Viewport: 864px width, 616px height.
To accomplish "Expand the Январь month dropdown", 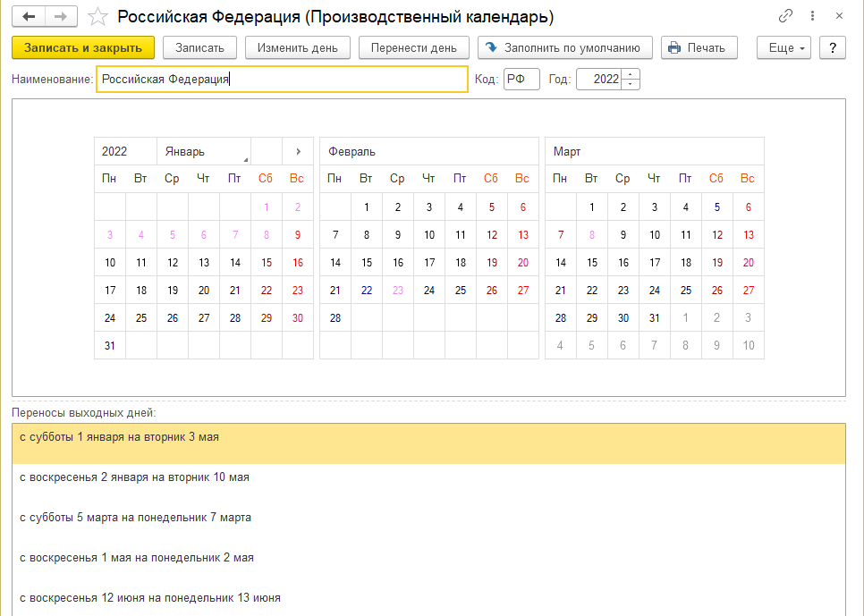I will click(x=203, y=151).
